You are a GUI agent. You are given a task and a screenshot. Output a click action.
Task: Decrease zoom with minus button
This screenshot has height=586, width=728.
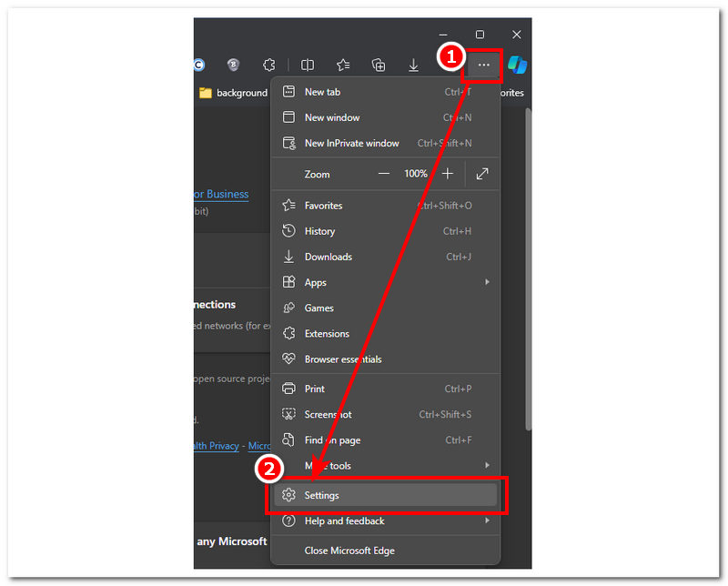click(383, 174)
